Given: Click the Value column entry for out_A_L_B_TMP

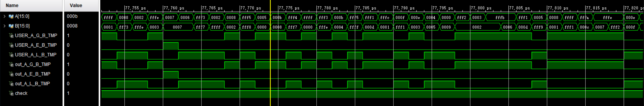Looking at the screenshot, I should click(68, 84).
